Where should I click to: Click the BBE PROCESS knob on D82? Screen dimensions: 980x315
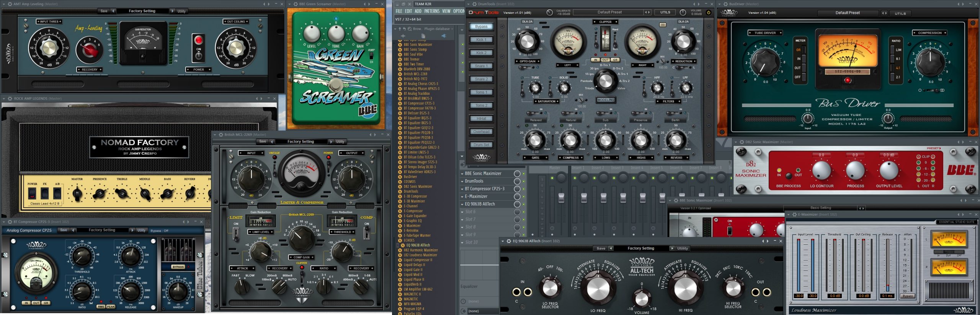point(788,176)
